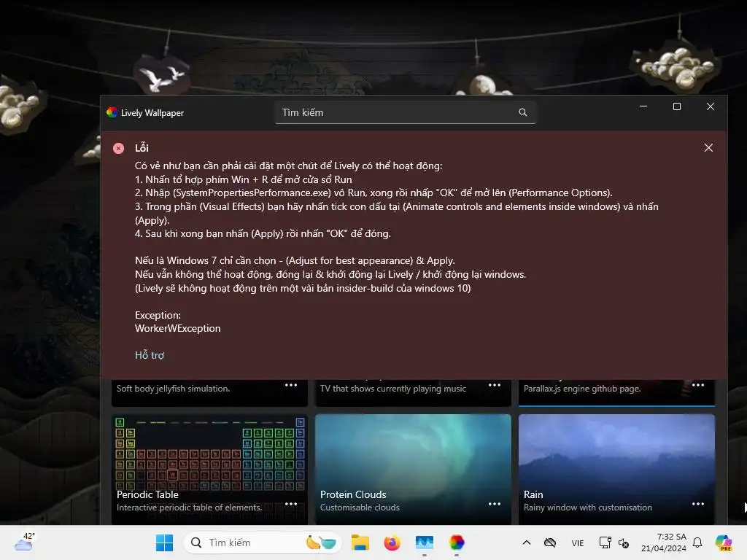Open more options for TV music wallpaper
The image size is (747, 560).
click(495, 385)
